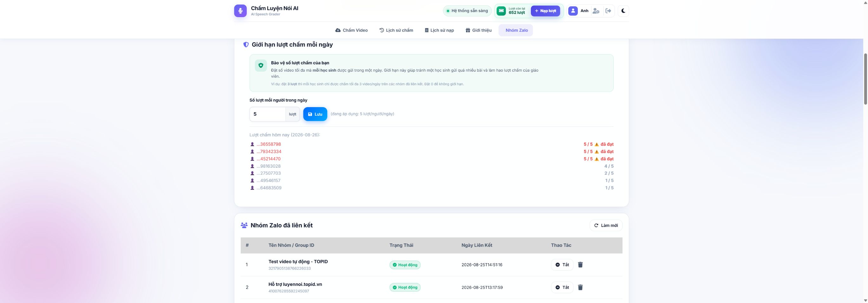
Task: Open account settings user-gear icon
Action: point(596,11)
